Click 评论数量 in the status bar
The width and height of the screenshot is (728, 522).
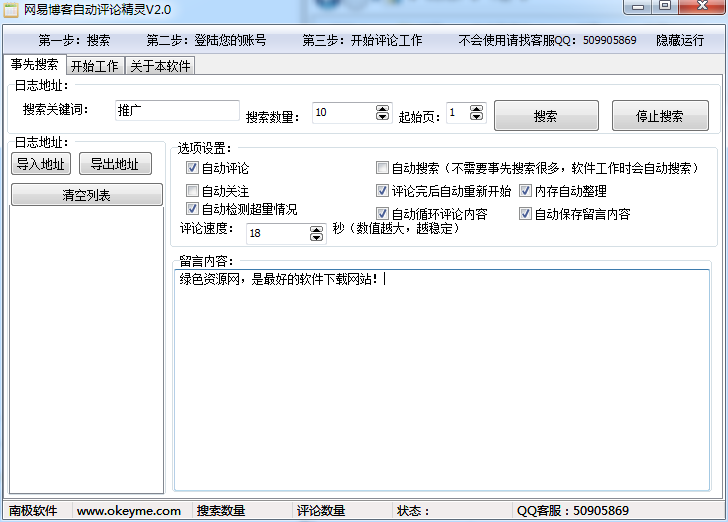[x=321, y=511]
